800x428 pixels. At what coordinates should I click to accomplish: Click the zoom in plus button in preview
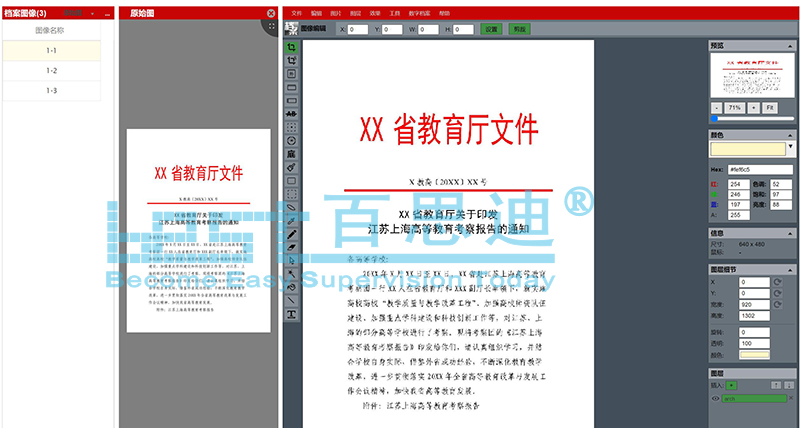pos(754,107)
